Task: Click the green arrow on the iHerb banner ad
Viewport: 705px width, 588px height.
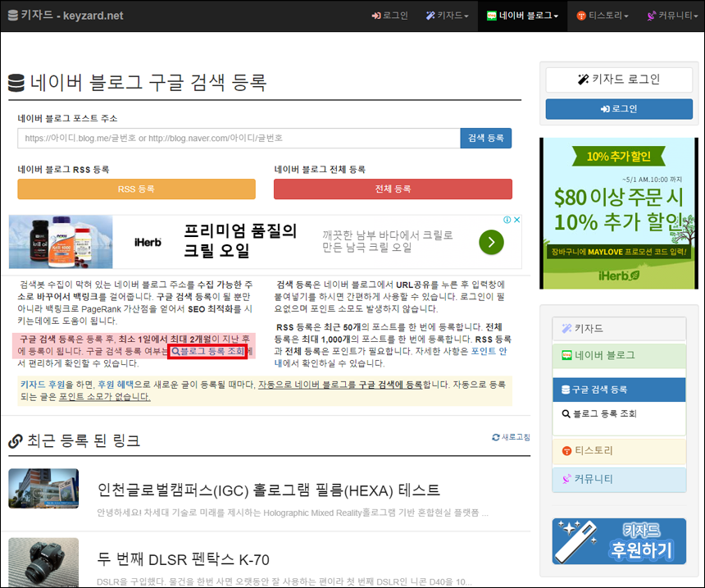Action: pos(491,242)
